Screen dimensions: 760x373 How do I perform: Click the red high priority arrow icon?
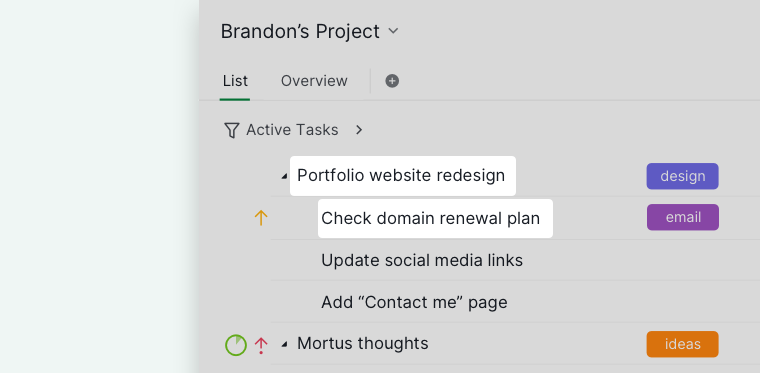[x=261, y=345]
